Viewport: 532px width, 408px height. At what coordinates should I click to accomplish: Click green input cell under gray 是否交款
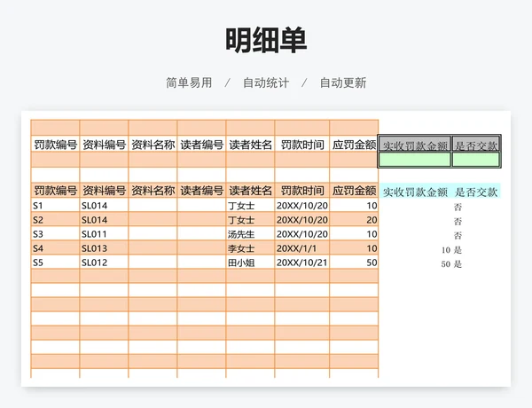(x=476, y=160)
